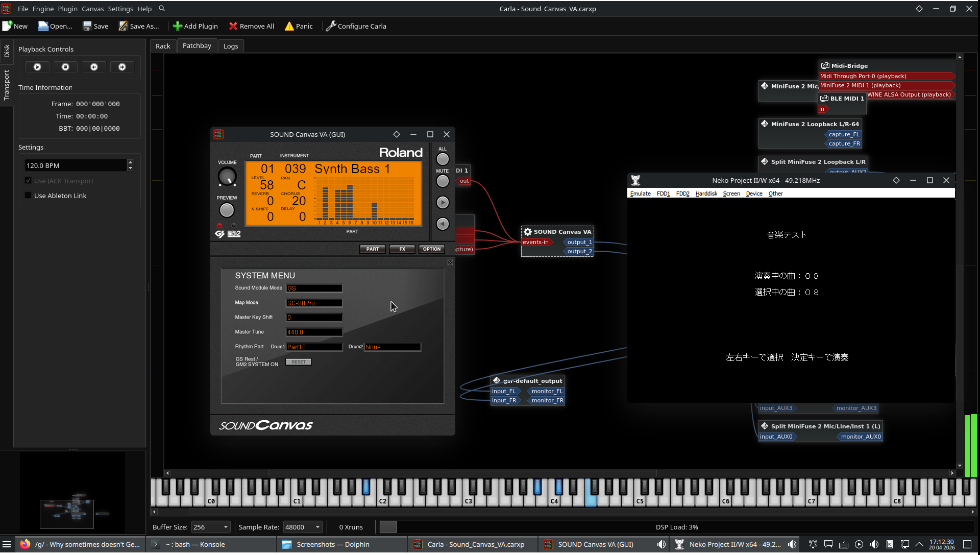Click the Add Plugin toolbar icon
Screen dimensions: 980x555
click(x=178, y=26)
